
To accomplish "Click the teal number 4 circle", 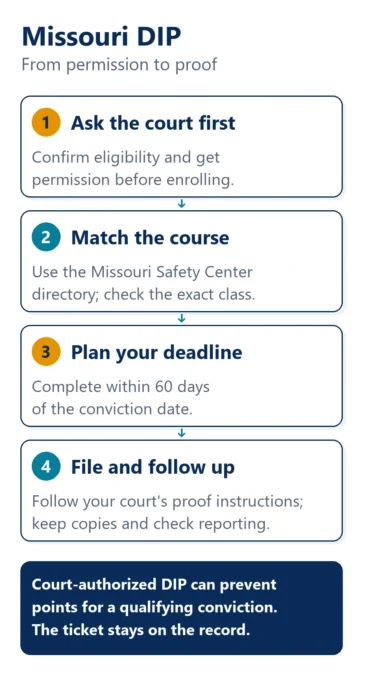I will [46, 467].
